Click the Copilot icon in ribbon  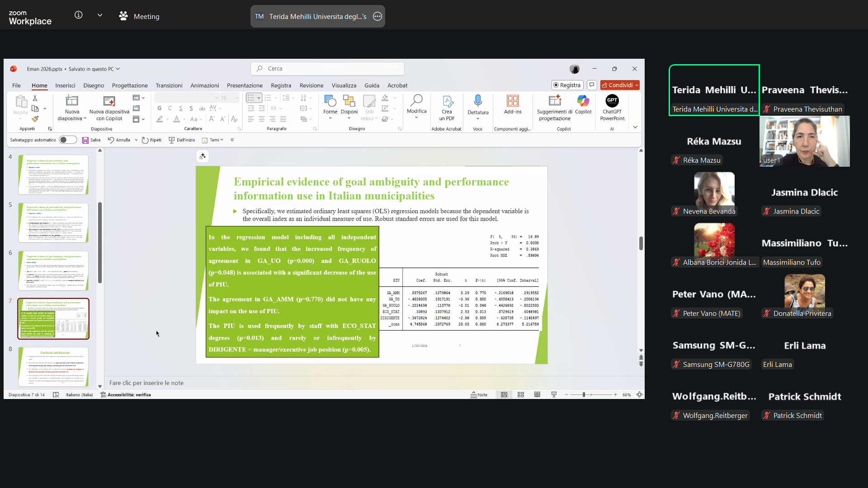click(x=583, y=101)
